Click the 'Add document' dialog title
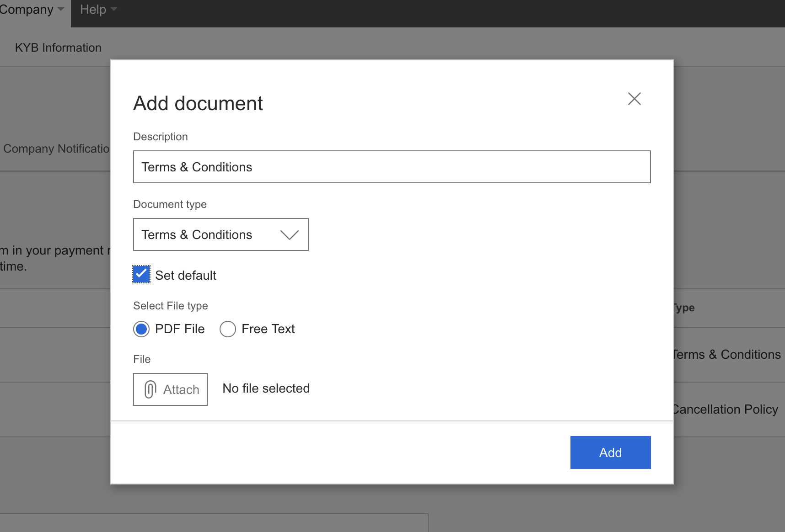The height and width of the screenshot is (532, 785). [198, 103]
